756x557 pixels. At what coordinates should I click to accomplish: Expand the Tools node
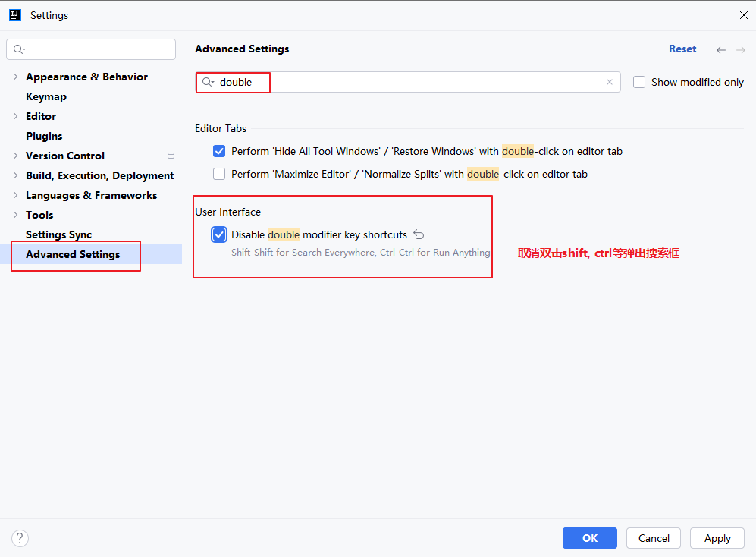point(15,215)
